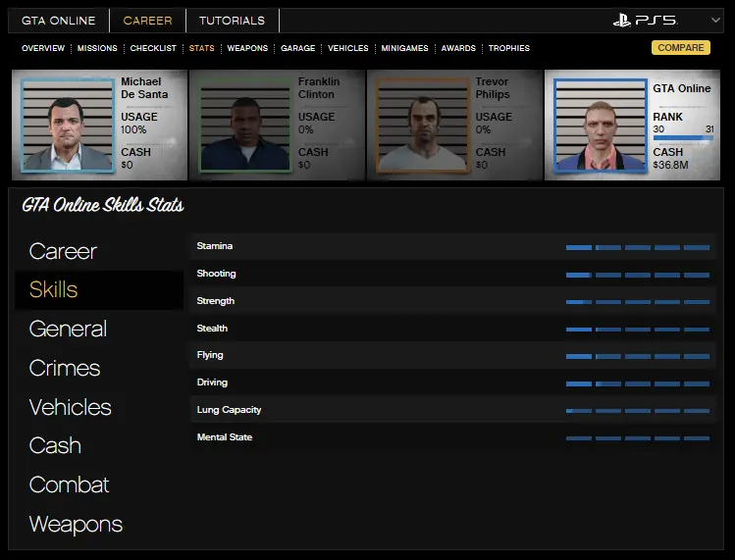735x560 pixels.
Task: Switch to the Career tab
Action: click(x=147, y=21)
